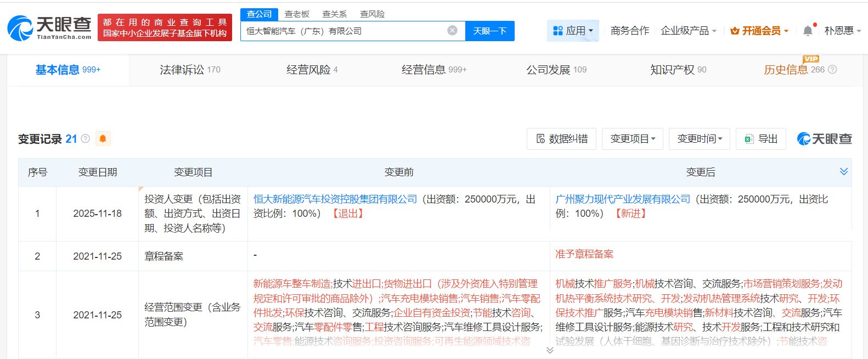Image resolution: width=868 pixels, height=359 pixels.
Task: Switch to the 经营信息 tab
Action: (434, 70)
